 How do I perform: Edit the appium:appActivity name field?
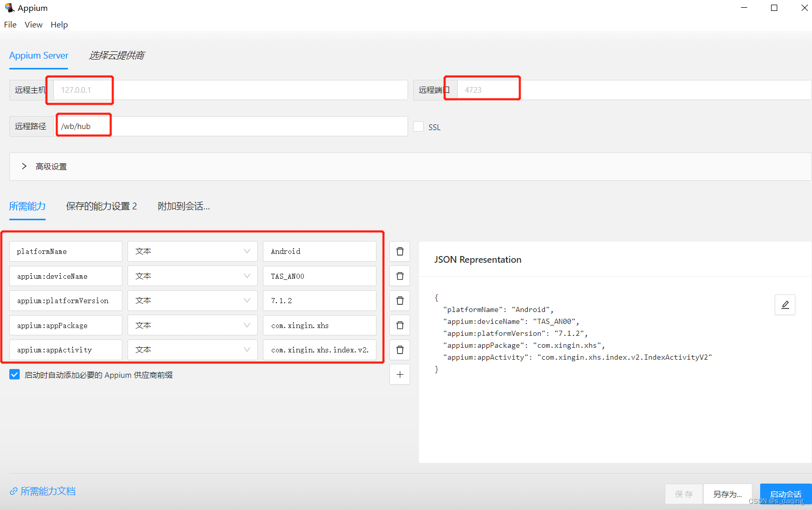click(x=66, y=350)
